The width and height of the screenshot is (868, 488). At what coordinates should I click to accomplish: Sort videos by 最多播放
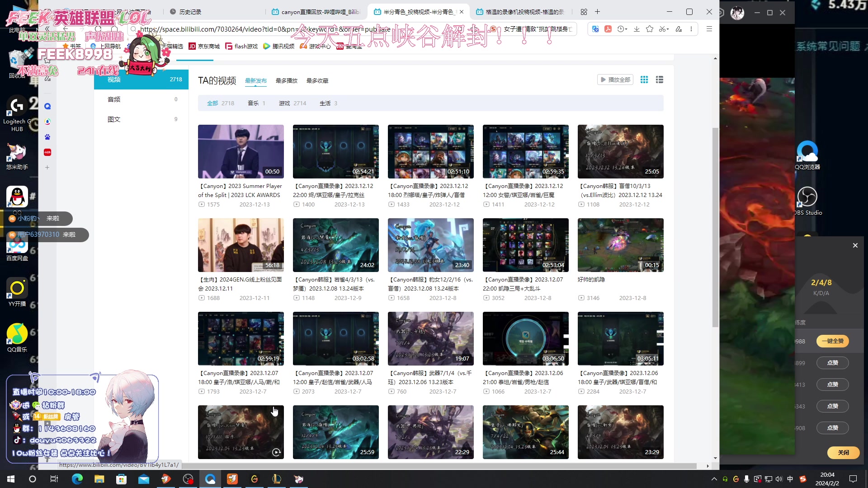point(287,80)
